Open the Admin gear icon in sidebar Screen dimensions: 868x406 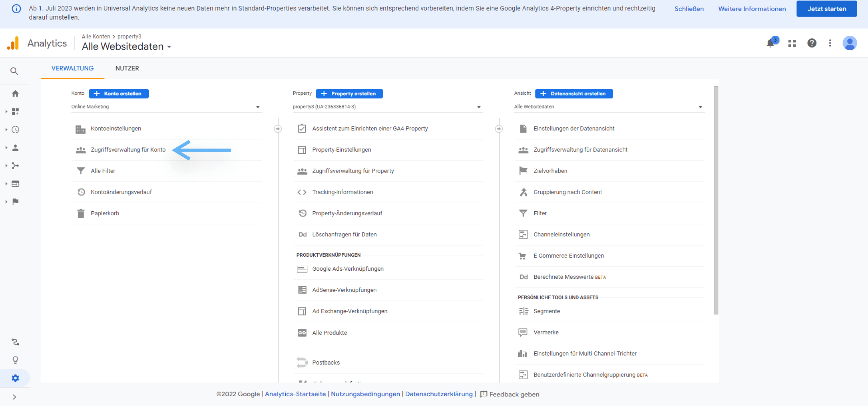(x=15, y=378)
